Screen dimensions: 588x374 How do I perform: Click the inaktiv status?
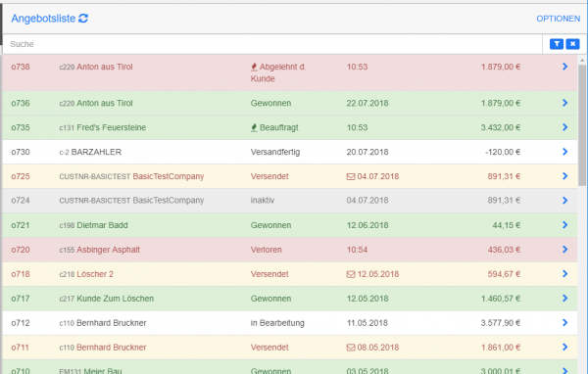[263, 200]
